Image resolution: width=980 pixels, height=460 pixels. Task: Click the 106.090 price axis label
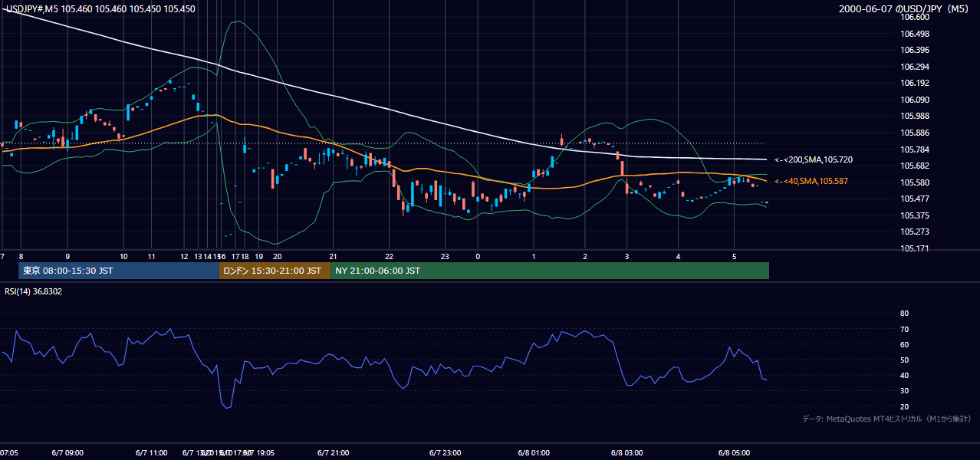coord(914,100)
